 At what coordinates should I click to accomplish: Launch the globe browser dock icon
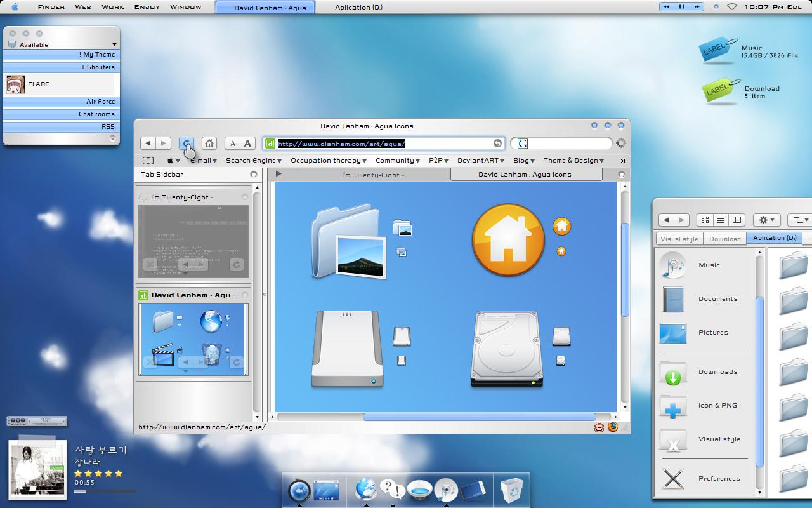coord(365,490)
